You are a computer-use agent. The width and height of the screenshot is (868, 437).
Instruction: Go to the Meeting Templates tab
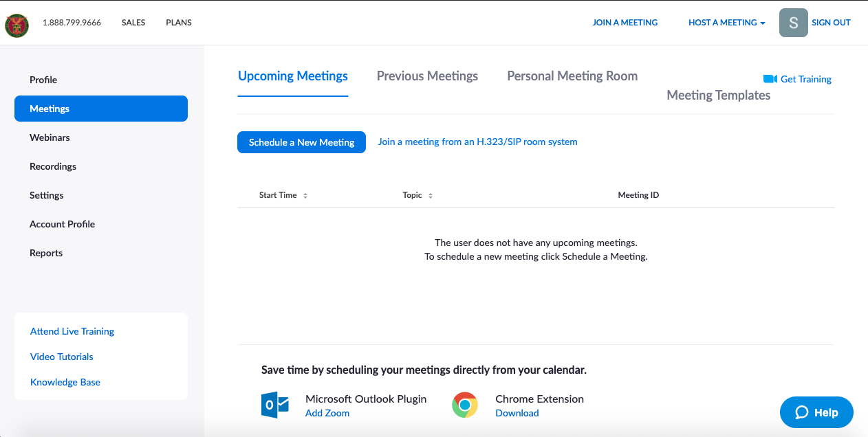click(x=718, y=96)
